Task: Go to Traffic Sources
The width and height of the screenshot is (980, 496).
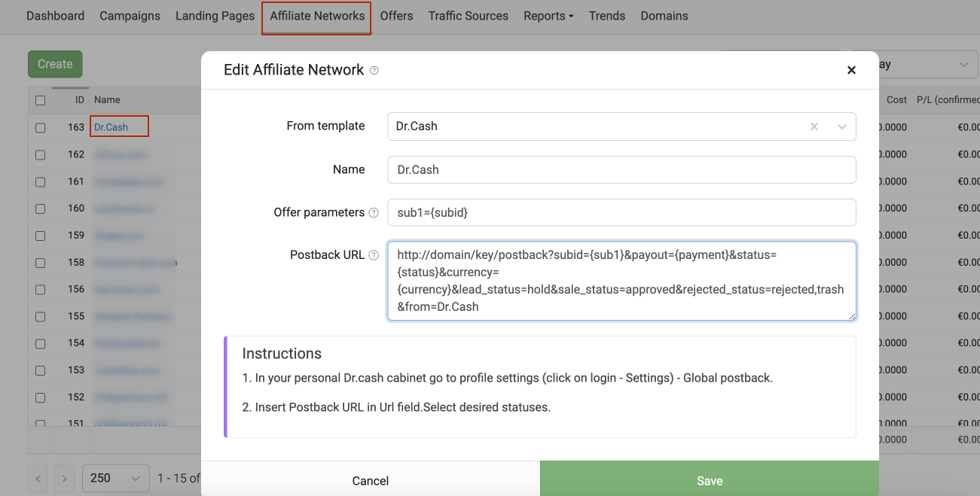Action: (468, 16)
